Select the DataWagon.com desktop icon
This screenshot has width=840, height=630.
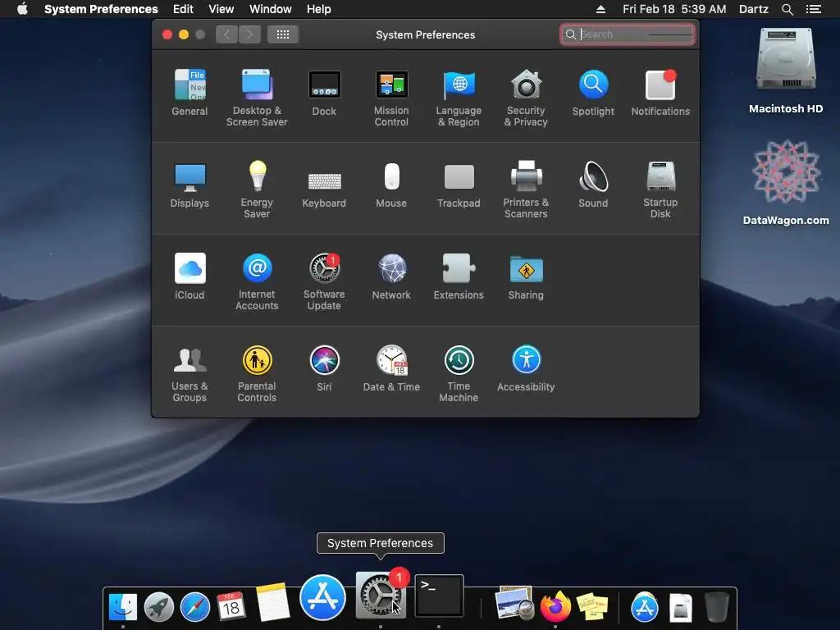pos(786,183)
